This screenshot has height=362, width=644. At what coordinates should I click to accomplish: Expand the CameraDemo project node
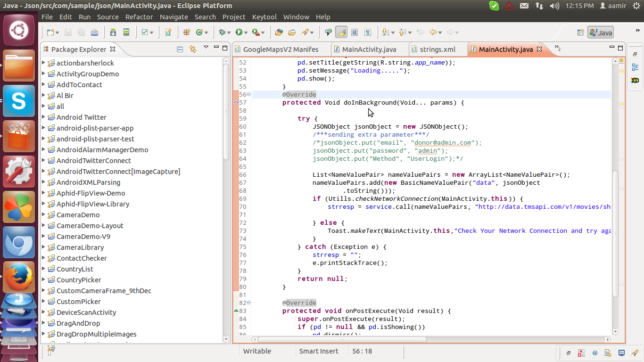43,214
